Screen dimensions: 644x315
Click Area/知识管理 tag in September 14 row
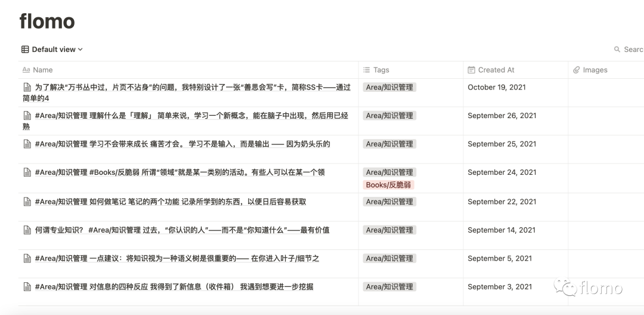click(x=389, y=230)
